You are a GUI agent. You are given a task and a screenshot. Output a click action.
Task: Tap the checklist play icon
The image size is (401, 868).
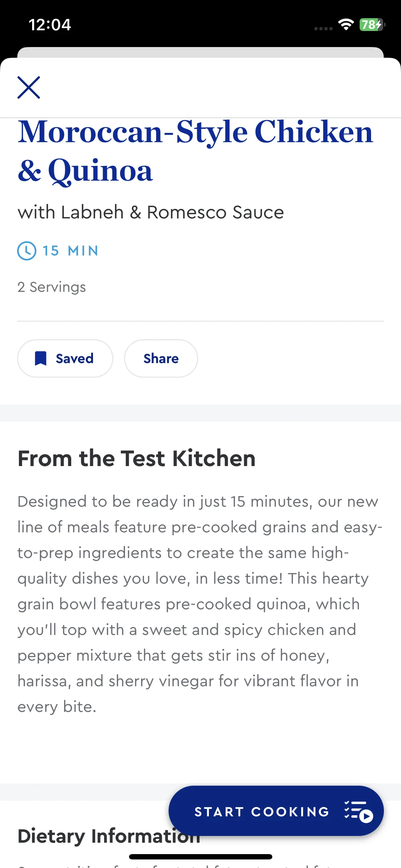tap(359, 812)
